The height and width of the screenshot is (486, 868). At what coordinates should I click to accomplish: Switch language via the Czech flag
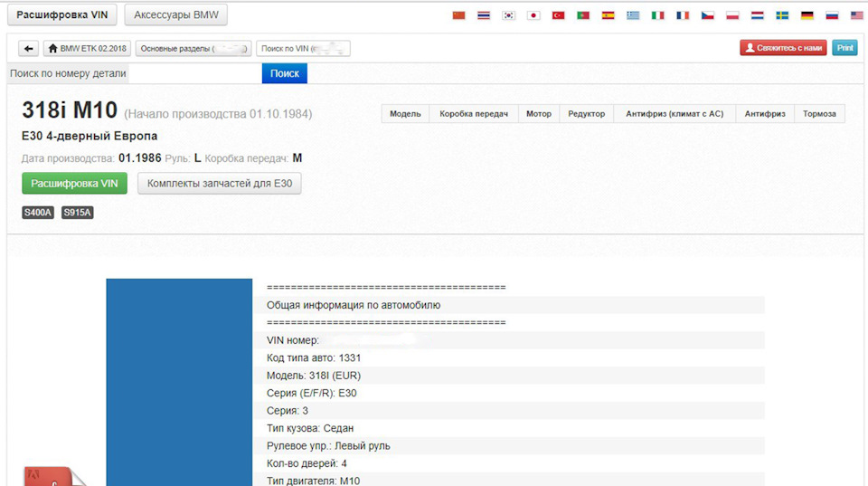coord(707,15)
